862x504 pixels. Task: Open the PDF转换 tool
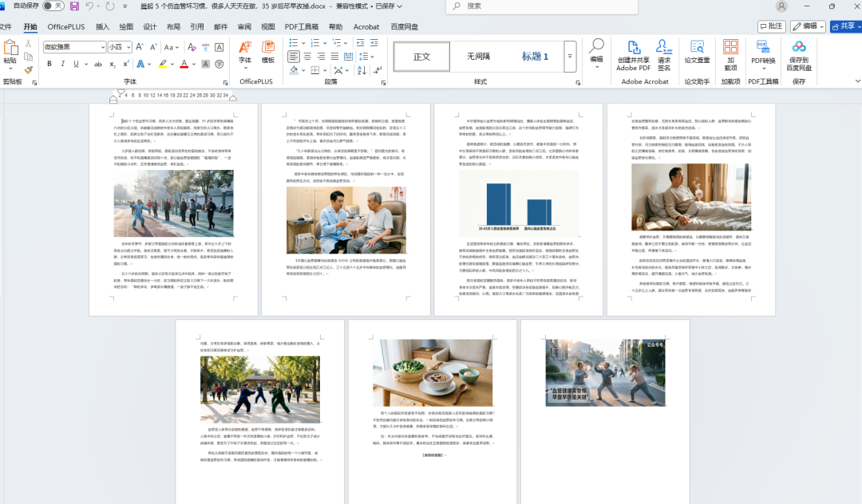763,55
